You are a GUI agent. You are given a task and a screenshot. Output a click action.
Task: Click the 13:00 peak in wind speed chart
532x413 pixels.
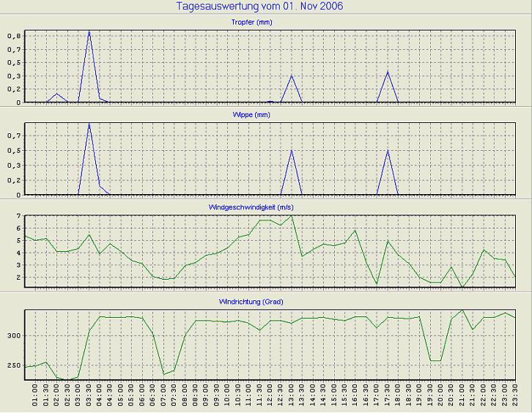pyautogui.click(x=292, y=215)
